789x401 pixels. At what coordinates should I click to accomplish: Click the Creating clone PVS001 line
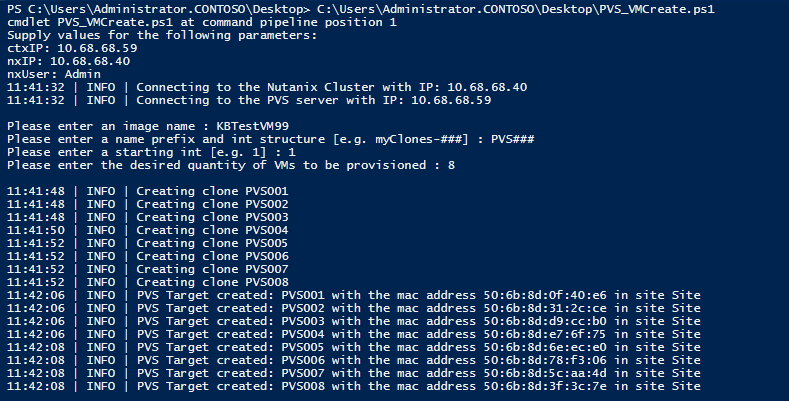148,191
